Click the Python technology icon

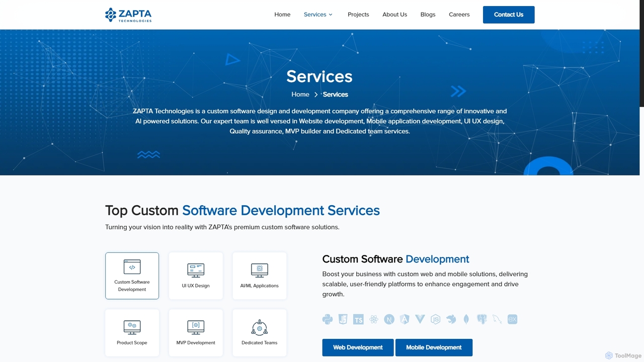[328, 319]
